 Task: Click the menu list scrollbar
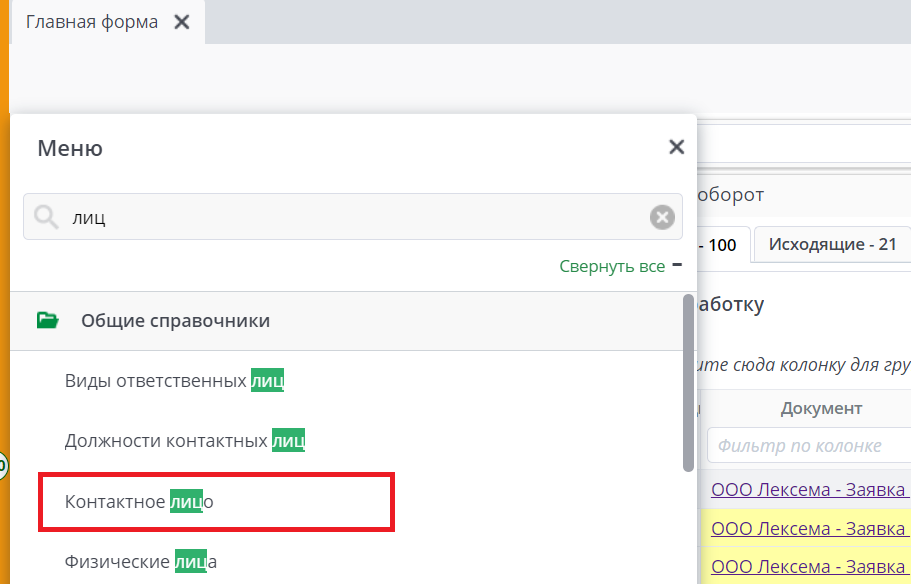point(688,380)
